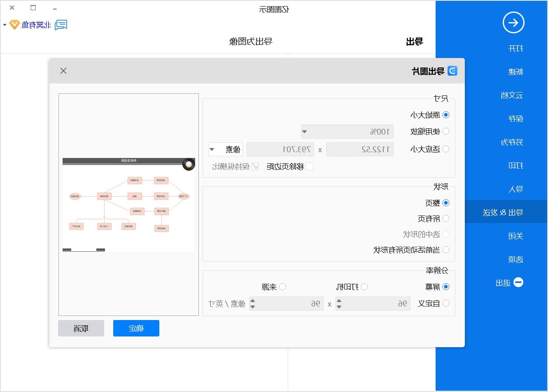The width and height of the screenshot is (548, 392).
Task: Choose the 整页 shape option
Action: [x=446, y=203]
